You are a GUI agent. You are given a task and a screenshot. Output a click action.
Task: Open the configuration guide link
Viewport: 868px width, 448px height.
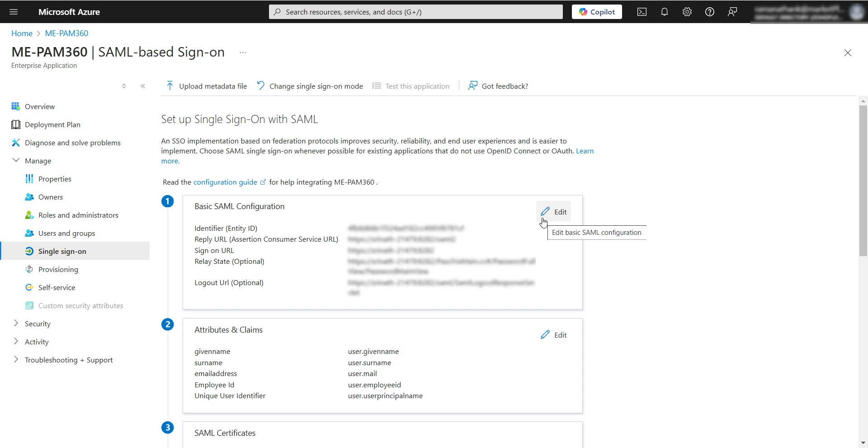pos(226,182)
